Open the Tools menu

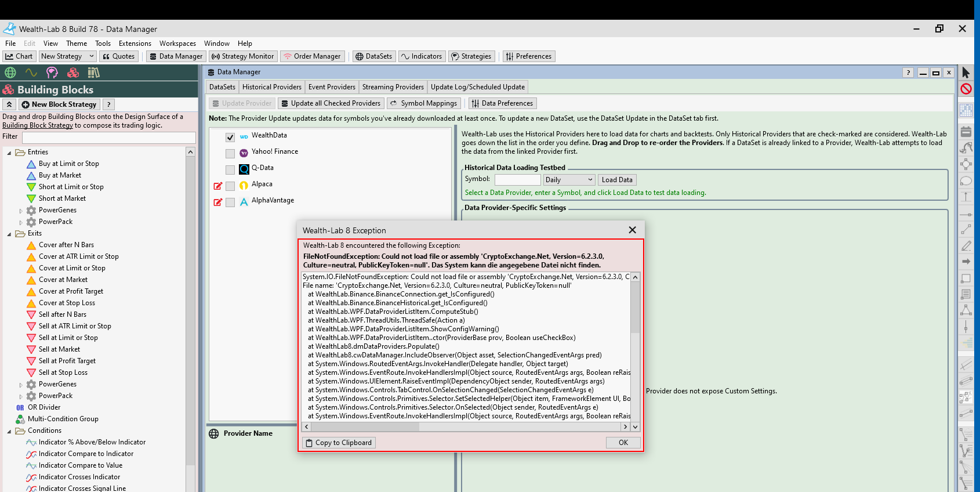[103, 44]
